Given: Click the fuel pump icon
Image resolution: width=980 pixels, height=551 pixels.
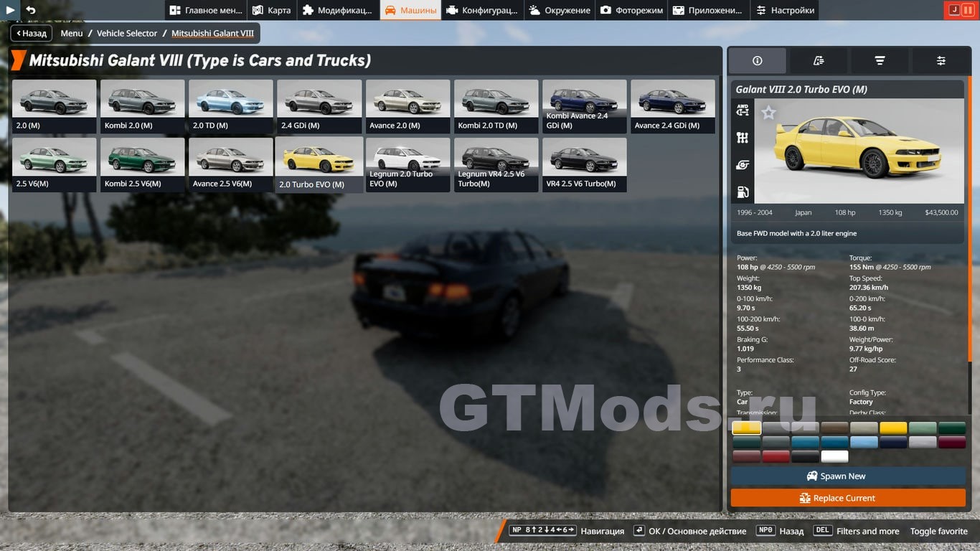Looking at the screenshot, I should (743, 192).
